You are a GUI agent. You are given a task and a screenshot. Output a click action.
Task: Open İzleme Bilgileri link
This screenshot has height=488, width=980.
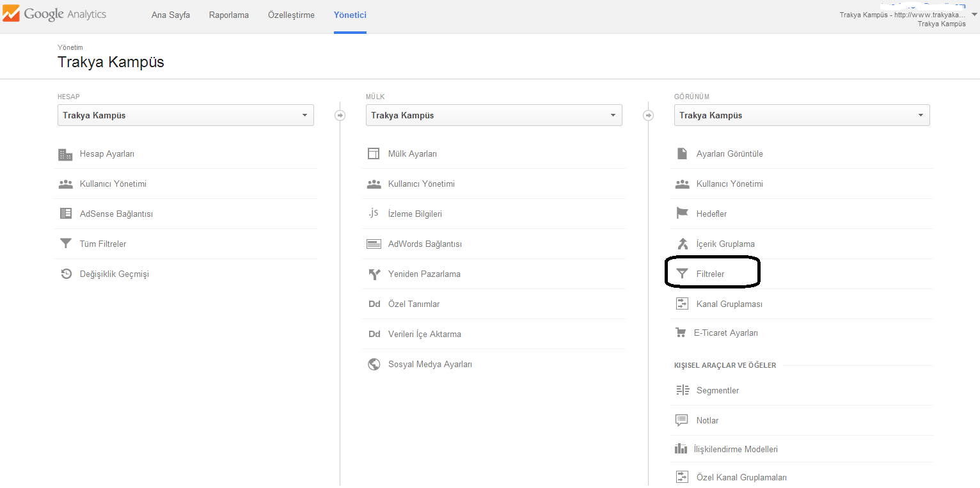coord(415,214)
